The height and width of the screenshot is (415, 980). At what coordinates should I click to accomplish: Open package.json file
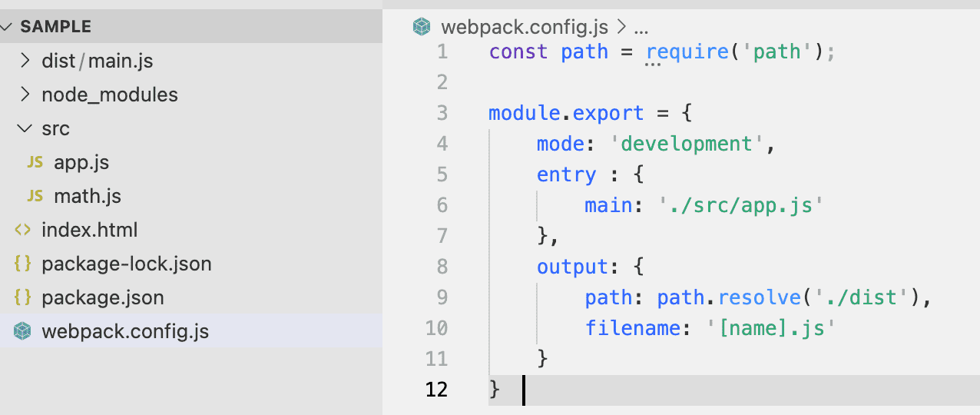(x=103, y=297)
